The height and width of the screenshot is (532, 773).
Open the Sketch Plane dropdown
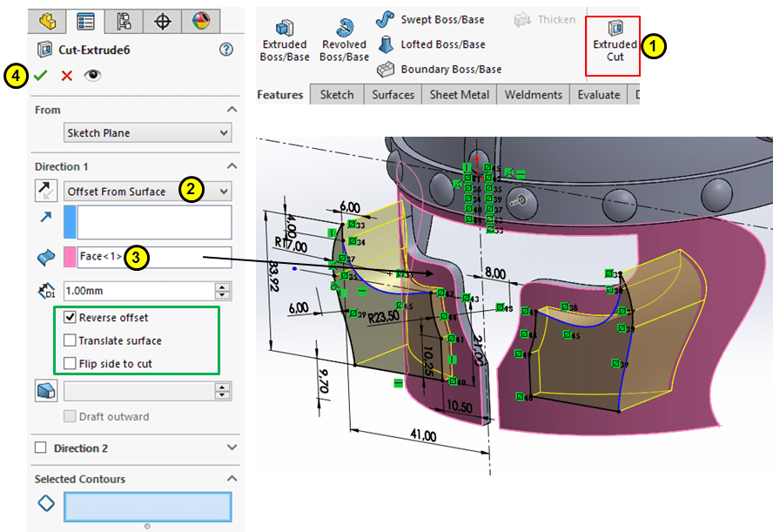pos(148,133)
